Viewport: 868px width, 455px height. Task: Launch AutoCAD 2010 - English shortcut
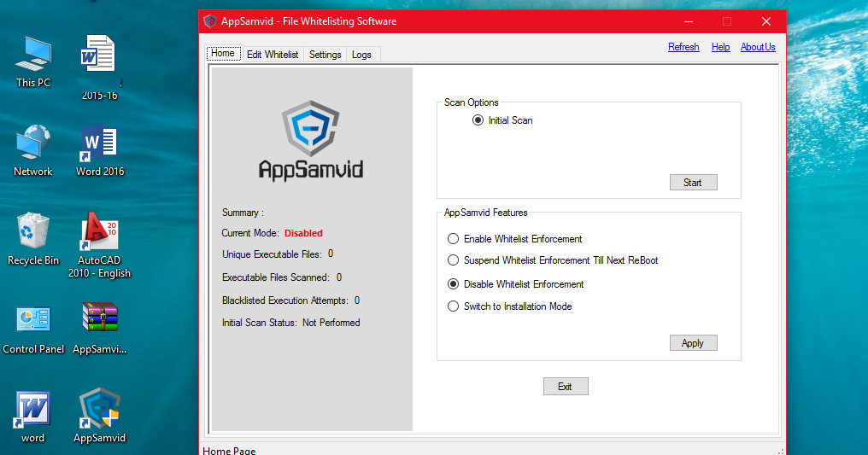pos(100,245)
